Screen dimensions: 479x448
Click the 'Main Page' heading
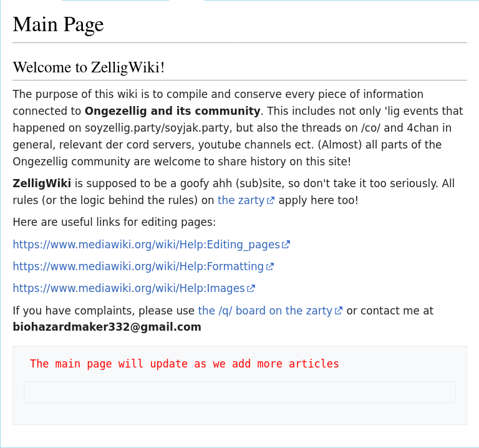[x=58, y=24]
